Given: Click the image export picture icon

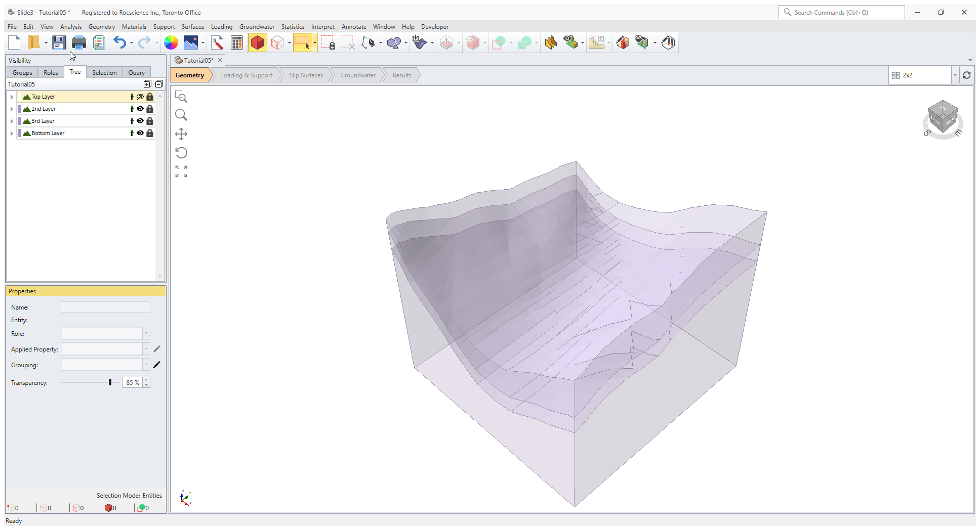Looking at the screenshot, I should coord(191,43).
